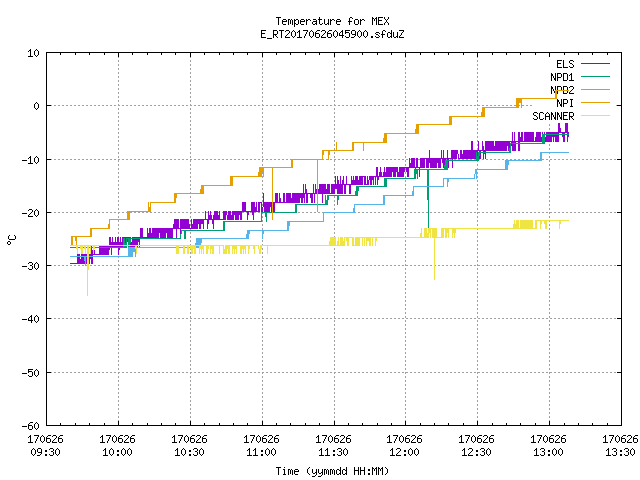640x480 pixels.
Task: Click the SCANNER legend label
Action: pos(553,116)
